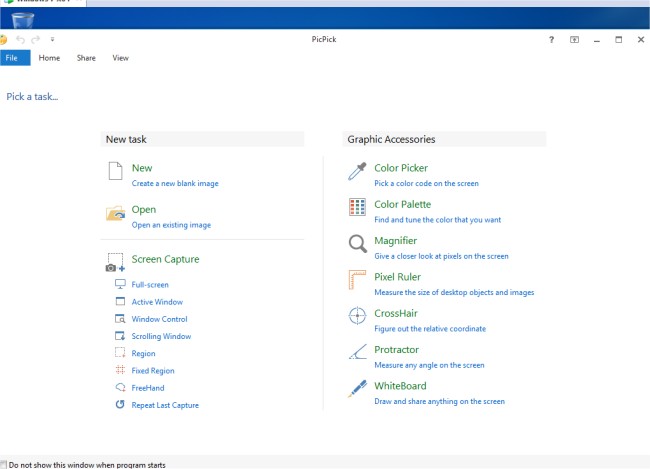Image resolution: width=650 pixels, height=469 pixels.
Task: Click the Region dashed-rectangle icon
Action: [120, 353]
